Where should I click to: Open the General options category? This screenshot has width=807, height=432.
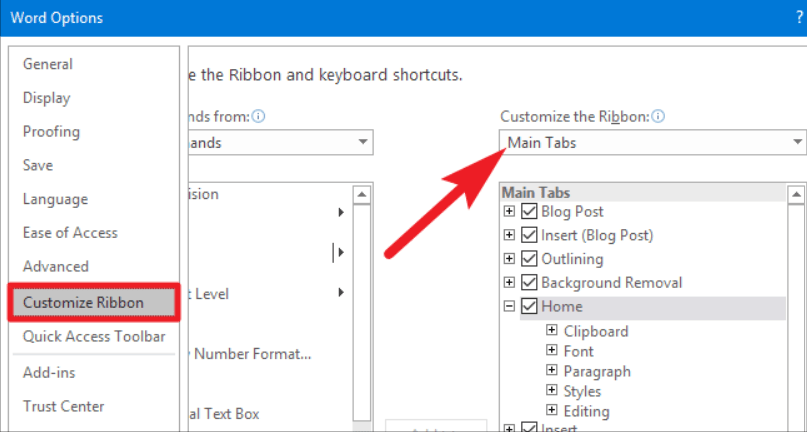[48, 64]
